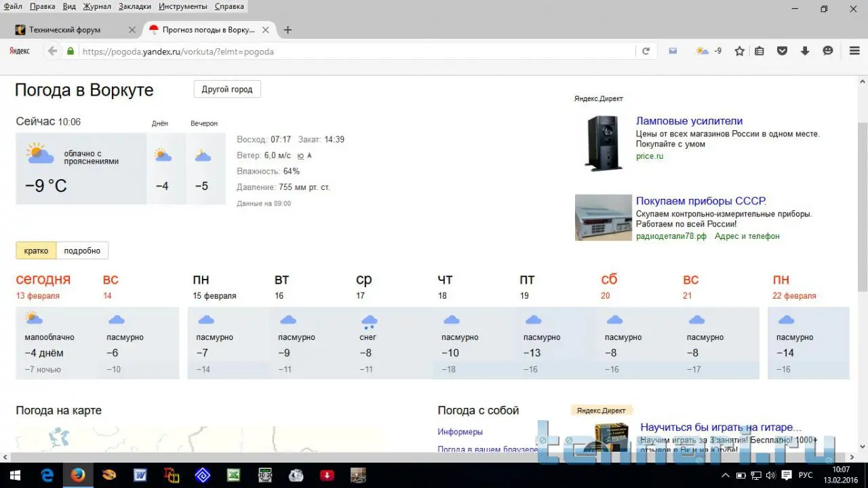Go back with the browser back arrow

click(52, 51)
